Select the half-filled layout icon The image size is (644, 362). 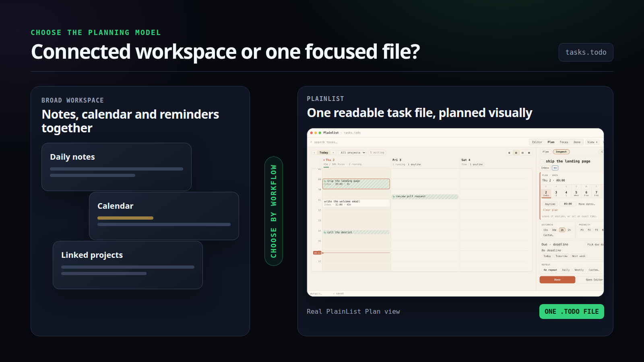coord(510,153)
